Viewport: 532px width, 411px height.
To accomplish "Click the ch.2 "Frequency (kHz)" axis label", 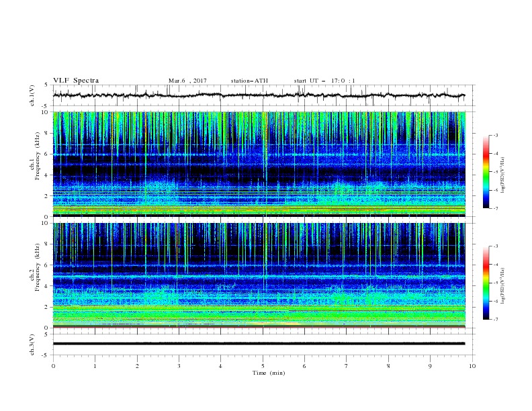I will (x=37, y=267).
